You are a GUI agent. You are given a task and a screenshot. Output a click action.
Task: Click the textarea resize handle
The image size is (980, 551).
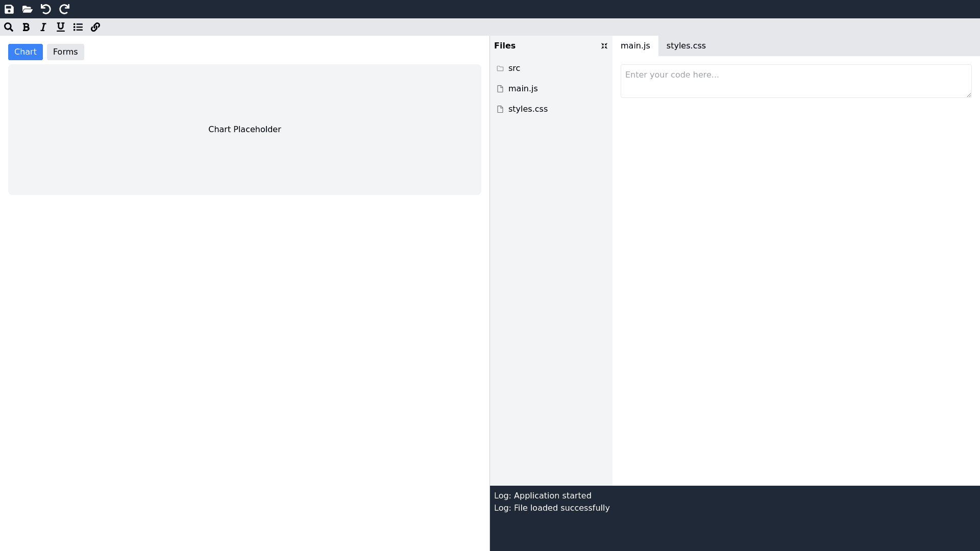[x=969, y=95]
